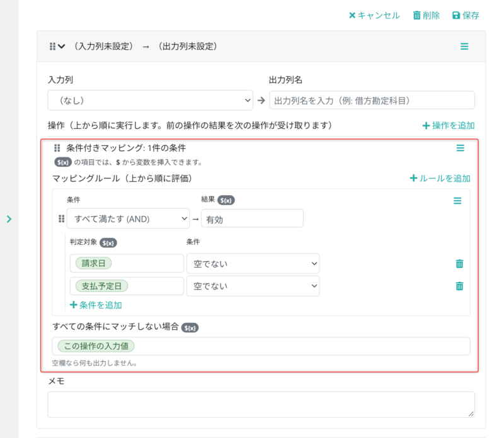Image resolution: width=504 pixels, height=438 pixels.
Task: Click the 結果 field containing 有効
Action: tap(252, 218)
